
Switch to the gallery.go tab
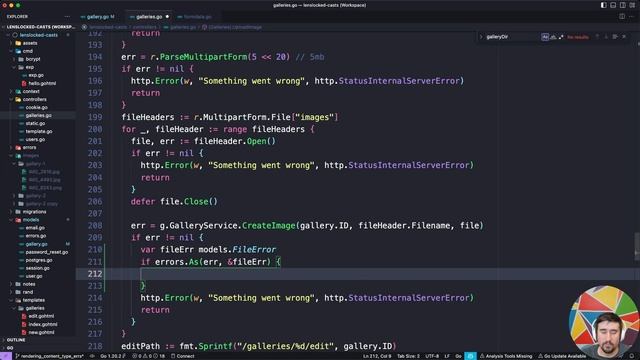coord(98,17)
